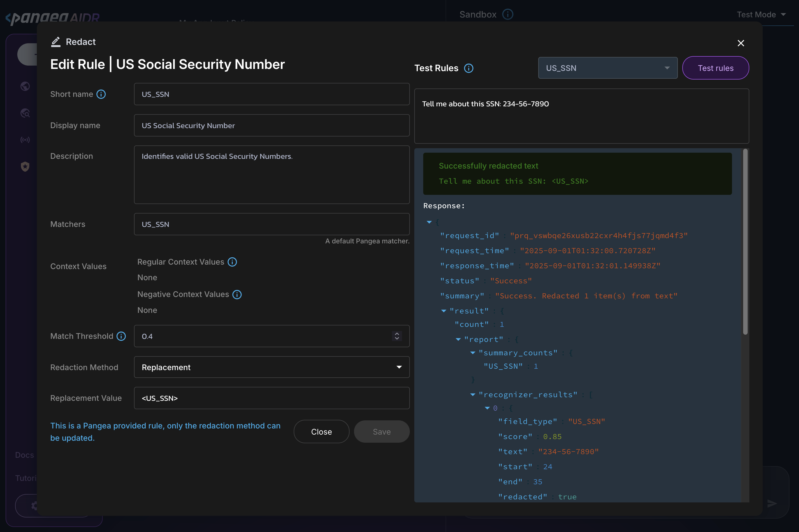Screen dimensions: 799x532
Task: Click the Replacement Value field
Action: tap(272, 398)
